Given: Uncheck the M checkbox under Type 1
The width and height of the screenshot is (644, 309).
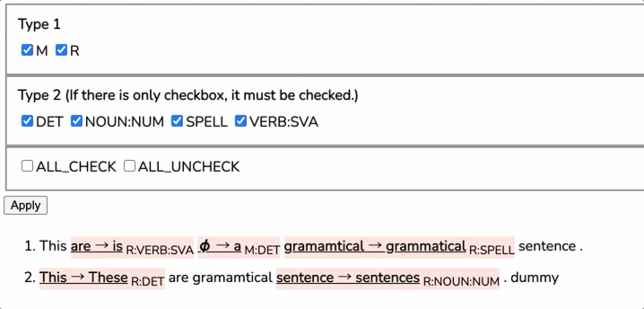Looking at the screenshot, I should pyautogui.click(x=27, y=50).
